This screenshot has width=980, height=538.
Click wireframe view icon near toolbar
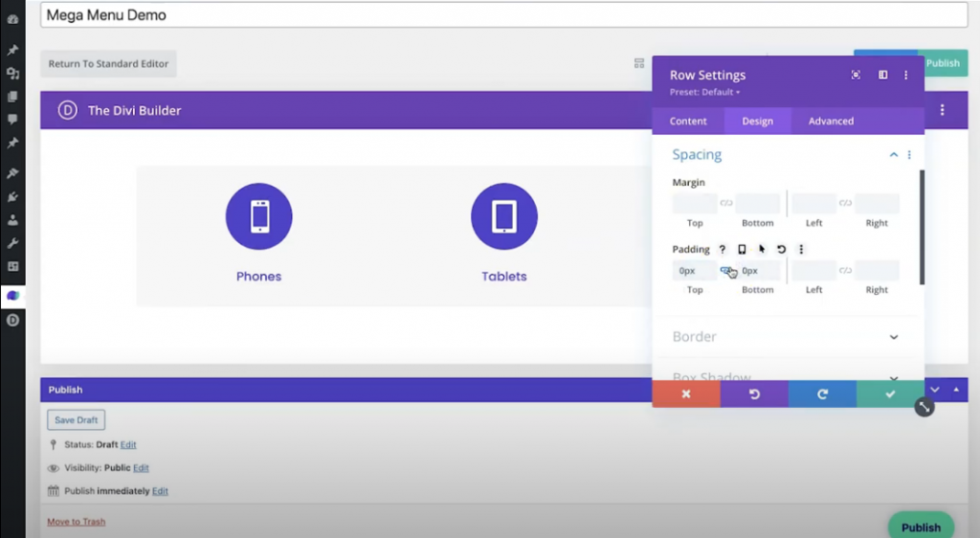pos(638,63)
